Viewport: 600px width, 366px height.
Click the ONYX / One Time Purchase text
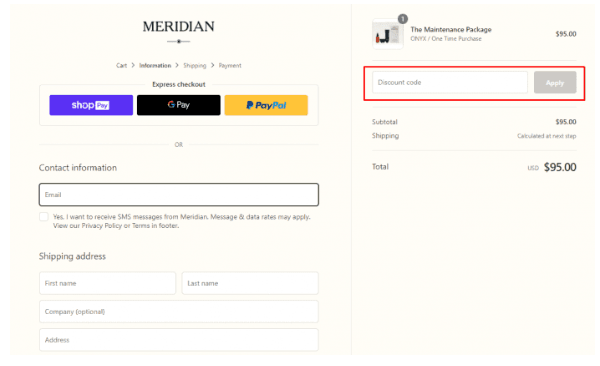coord(446,39)
